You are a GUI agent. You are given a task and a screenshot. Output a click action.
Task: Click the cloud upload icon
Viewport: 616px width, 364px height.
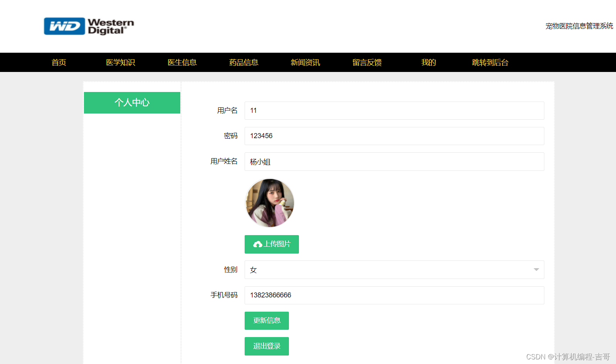258,244
